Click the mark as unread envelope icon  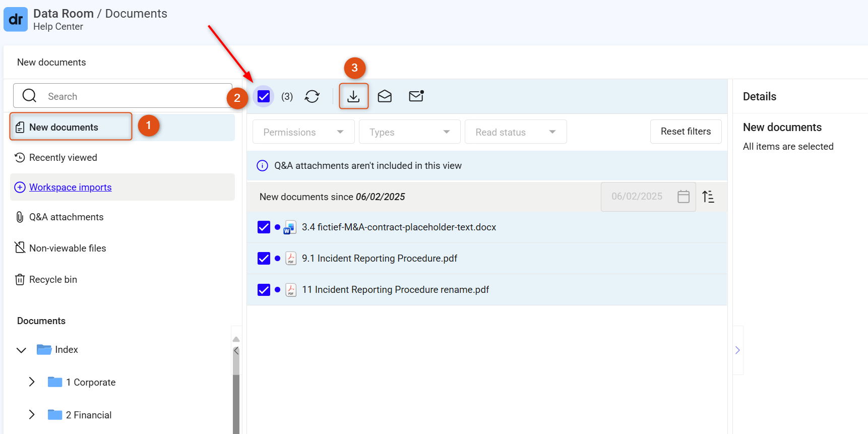point(416,96)
